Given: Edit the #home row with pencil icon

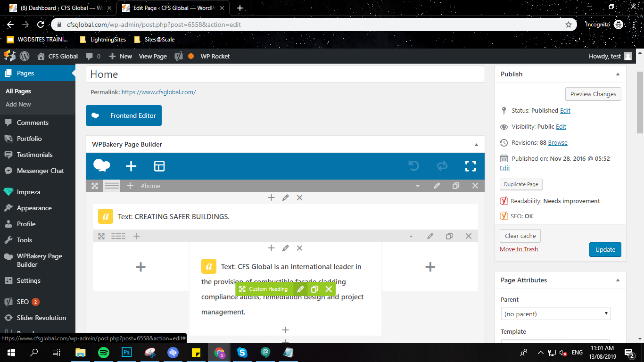Looking at the screenshot, I should click(437, 186).
